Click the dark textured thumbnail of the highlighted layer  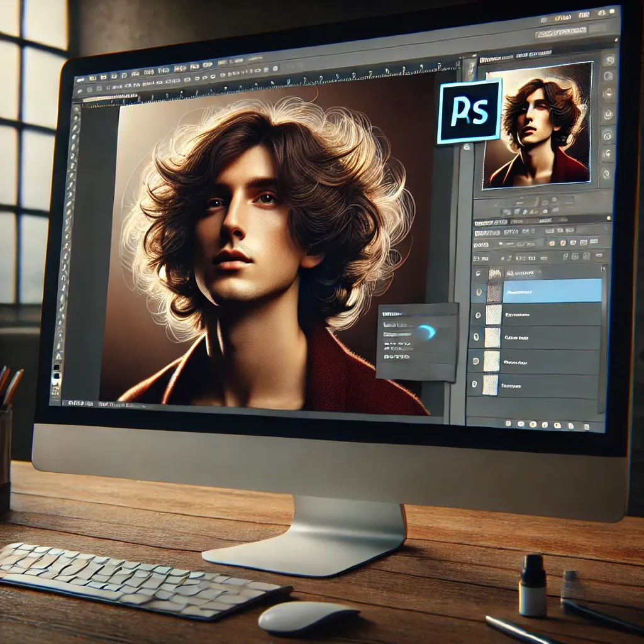coord(494,292)
